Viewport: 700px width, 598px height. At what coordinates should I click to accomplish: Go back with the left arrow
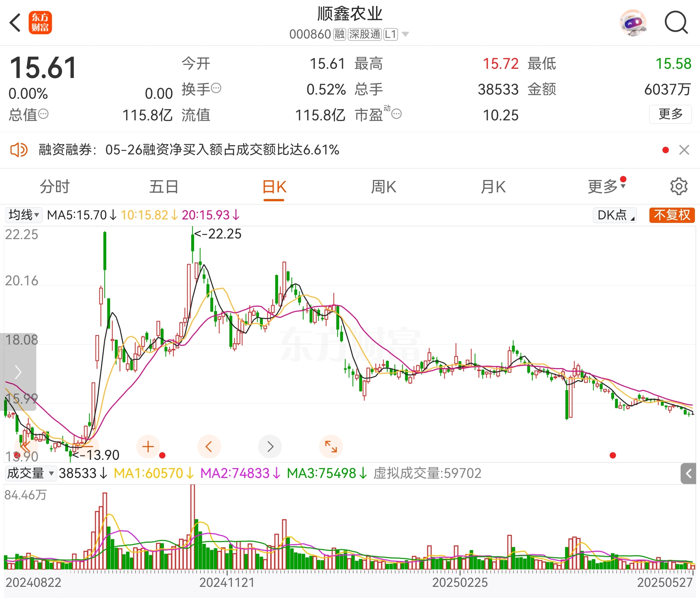coord(15,23)
